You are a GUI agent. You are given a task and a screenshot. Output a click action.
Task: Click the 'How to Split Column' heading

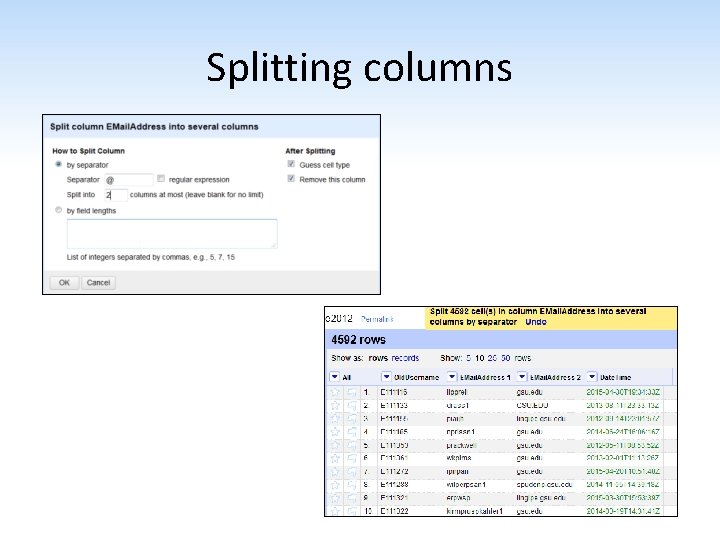click(x=89, y=151)
